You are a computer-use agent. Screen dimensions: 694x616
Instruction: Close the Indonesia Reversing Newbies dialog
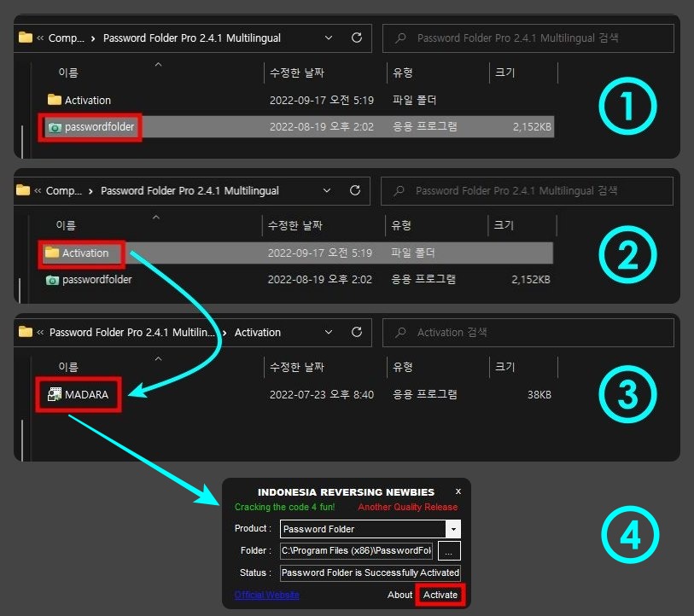[x=458, y=491]
